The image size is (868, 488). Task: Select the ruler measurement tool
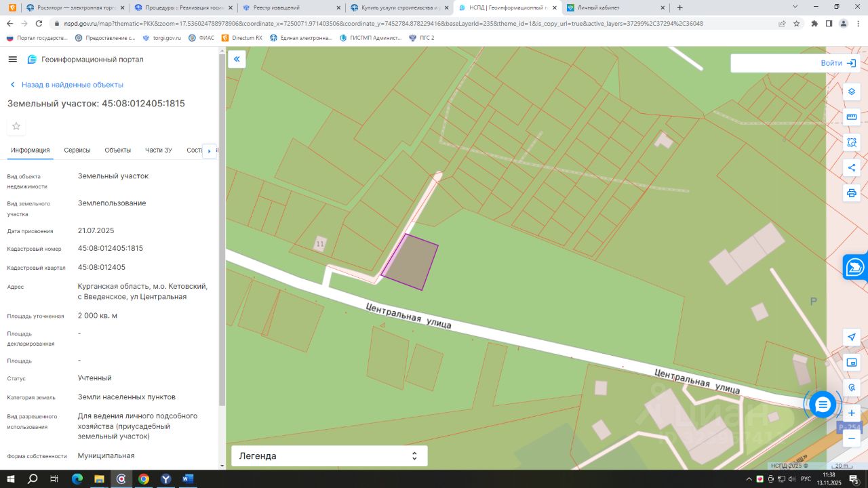(852, 117)
